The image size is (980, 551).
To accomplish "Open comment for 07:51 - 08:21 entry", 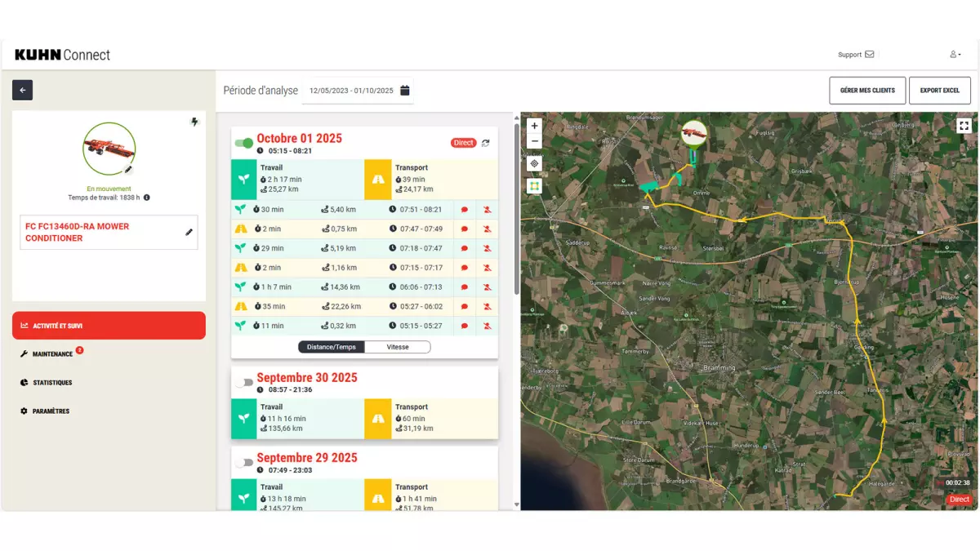I will 465,210.
